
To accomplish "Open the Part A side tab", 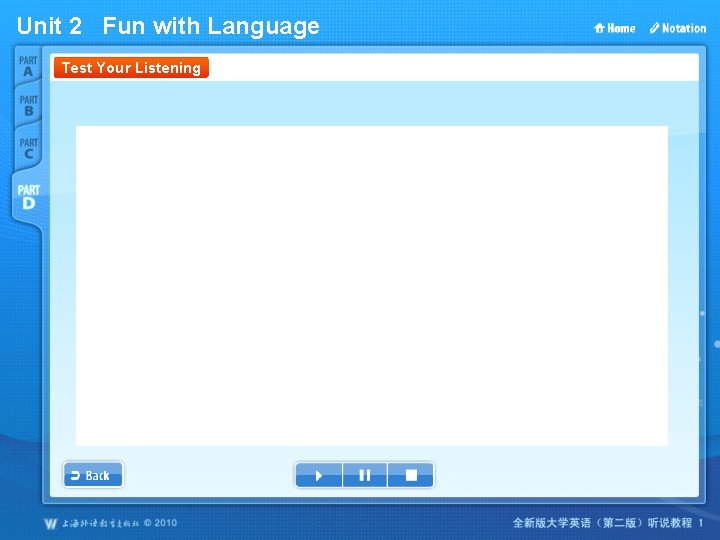I will [28, 66].
